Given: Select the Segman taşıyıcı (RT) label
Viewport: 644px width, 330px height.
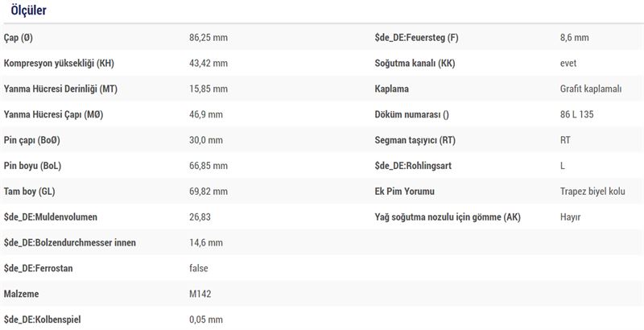Looking at the screenshot, I should tap(415, 140).
